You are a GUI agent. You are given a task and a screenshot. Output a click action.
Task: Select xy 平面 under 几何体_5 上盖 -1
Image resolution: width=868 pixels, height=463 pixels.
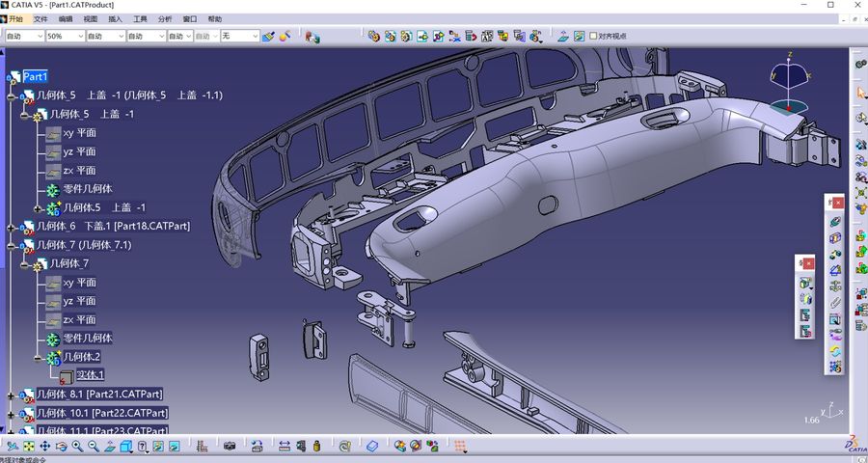(79, 133)
